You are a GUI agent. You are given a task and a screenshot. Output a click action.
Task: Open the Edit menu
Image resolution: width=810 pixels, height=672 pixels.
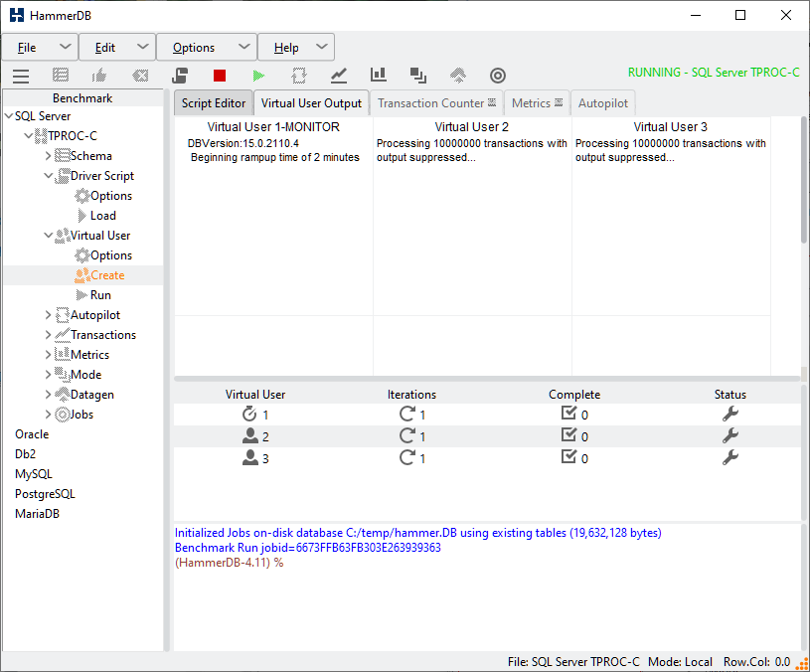118,48
